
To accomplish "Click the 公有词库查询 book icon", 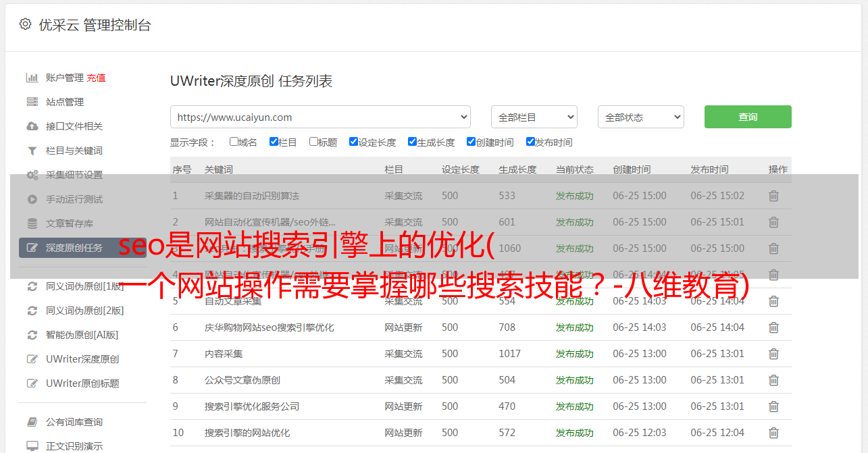I will point(32,422).
